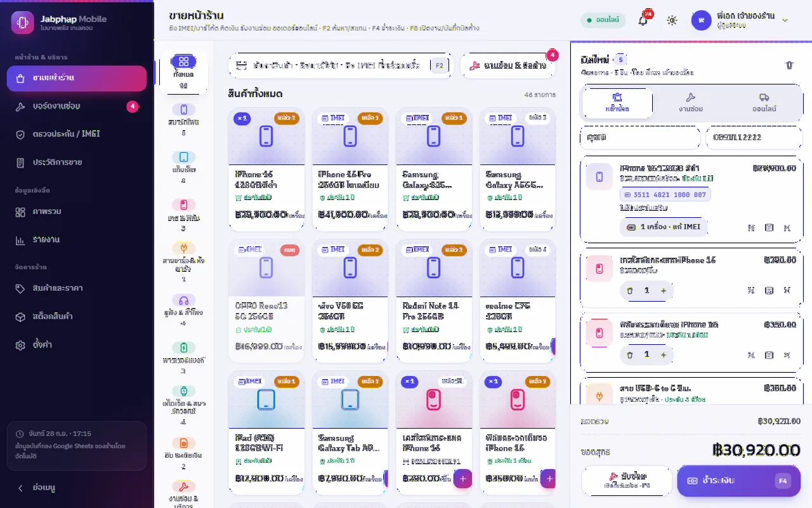812x508 pixels.
Task: Click the repair intake button beside payment
Action: pyautogui.click(x=627, y=481)
